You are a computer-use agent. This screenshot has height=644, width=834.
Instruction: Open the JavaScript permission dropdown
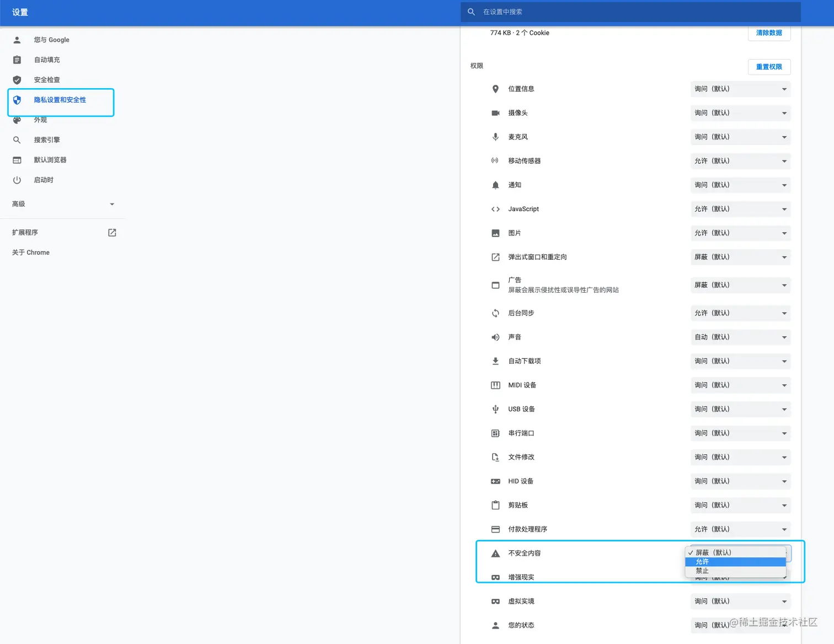click(740, 209)
